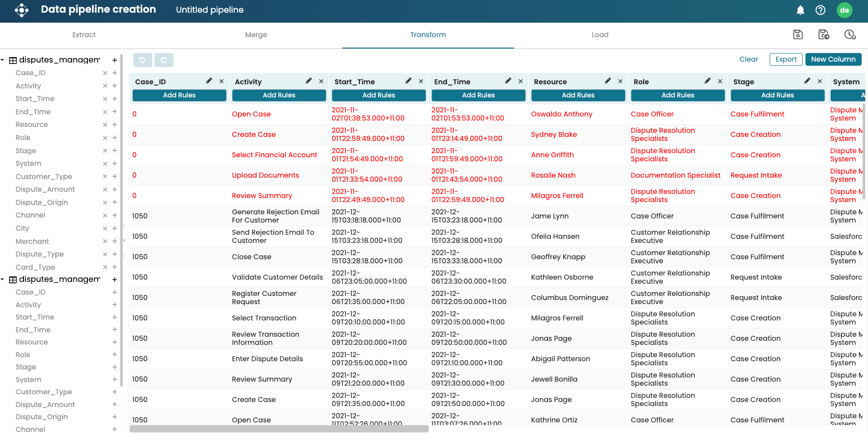The width and height of the screenshot is (868, 436).
Task: Open the help question mark icon
Action: 820,10
